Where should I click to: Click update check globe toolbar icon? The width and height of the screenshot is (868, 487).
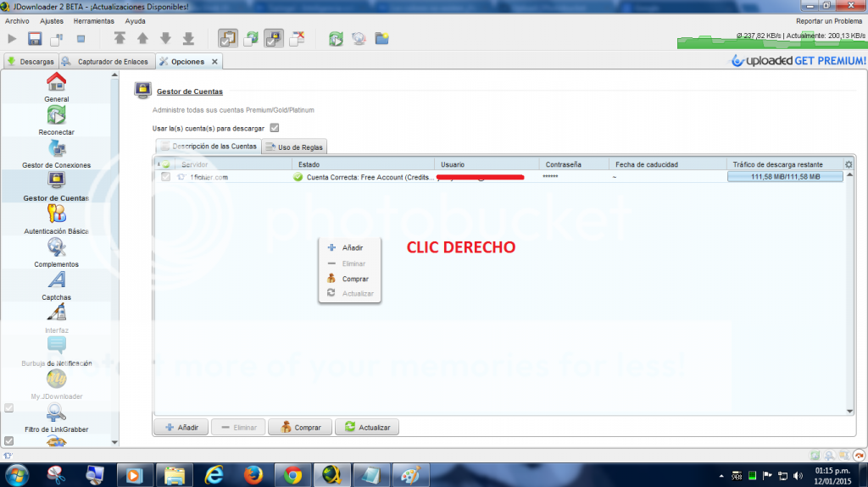point(359,39)
